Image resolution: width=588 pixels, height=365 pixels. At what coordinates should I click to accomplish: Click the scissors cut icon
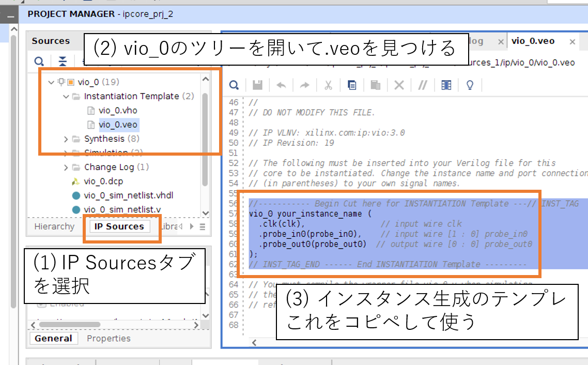(328, 85)
